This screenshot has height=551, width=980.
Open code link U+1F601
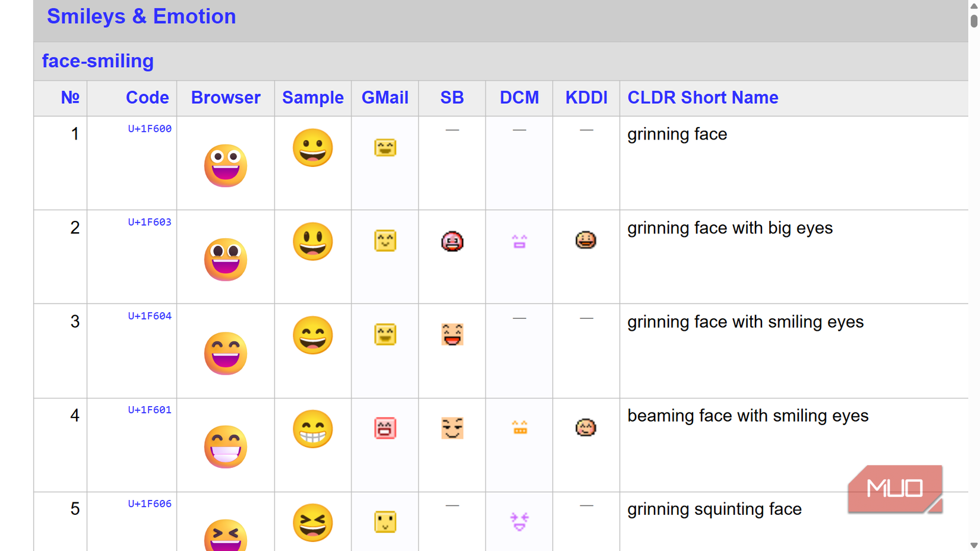(150, 410)
